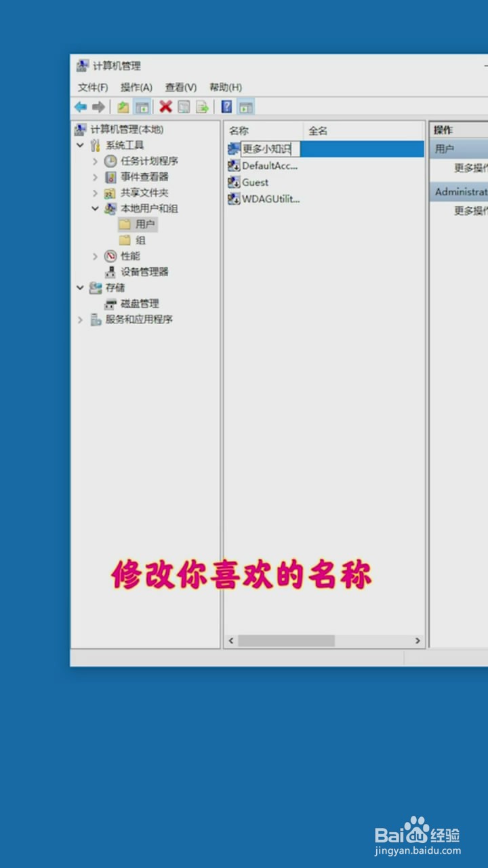488x868 pixels.
Task: Collapse the 系统工具 tree node
Action: [x=80, y=145]
